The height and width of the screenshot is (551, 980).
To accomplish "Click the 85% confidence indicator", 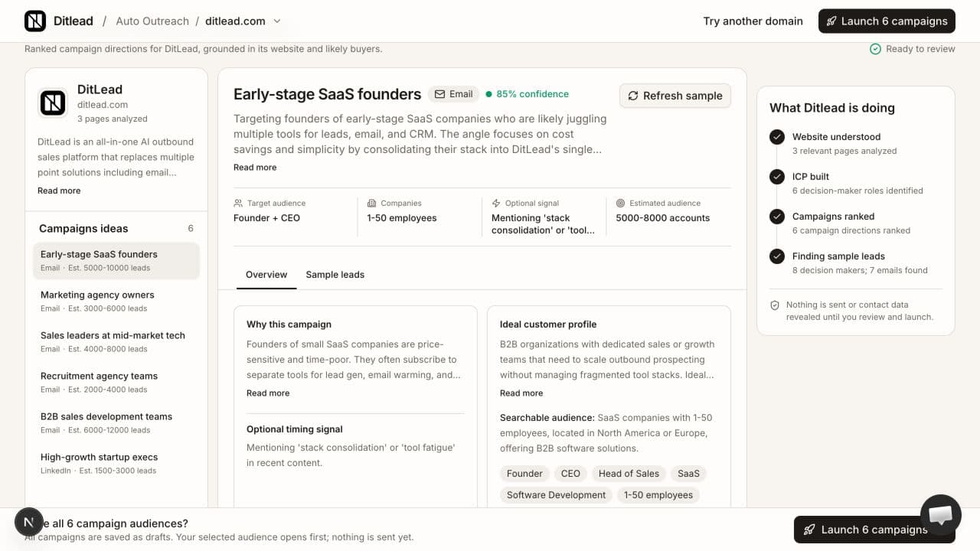I will (x=528, y=94).
